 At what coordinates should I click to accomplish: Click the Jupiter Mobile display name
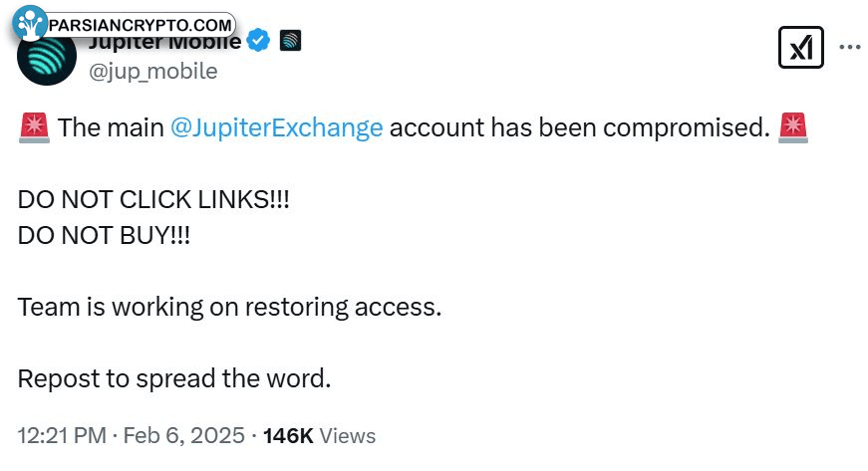point(165,42)
